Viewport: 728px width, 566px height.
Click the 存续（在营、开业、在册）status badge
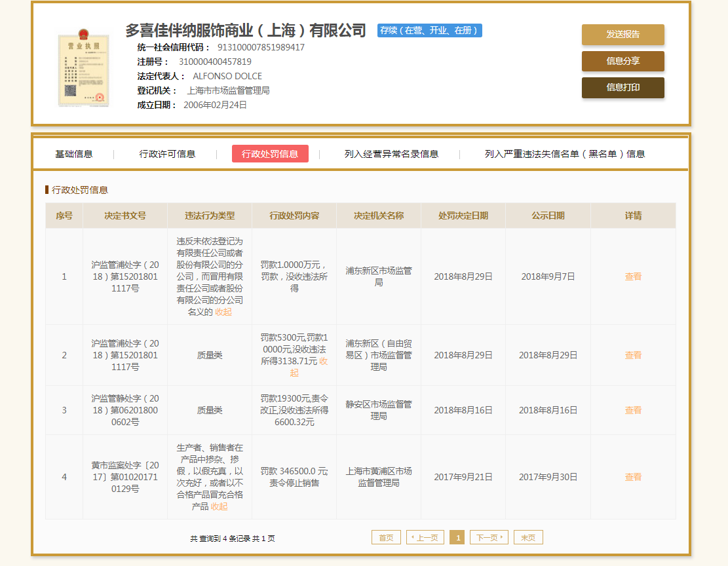click(429, 31)
